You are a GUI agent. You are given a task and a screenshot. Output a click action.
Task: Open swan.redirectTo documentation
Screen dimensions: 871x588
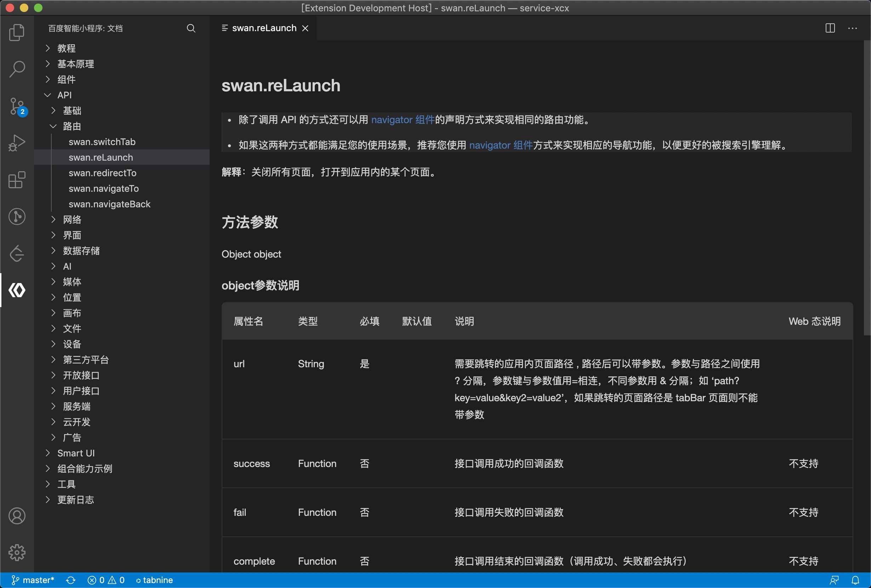click(x=122, y=173)
